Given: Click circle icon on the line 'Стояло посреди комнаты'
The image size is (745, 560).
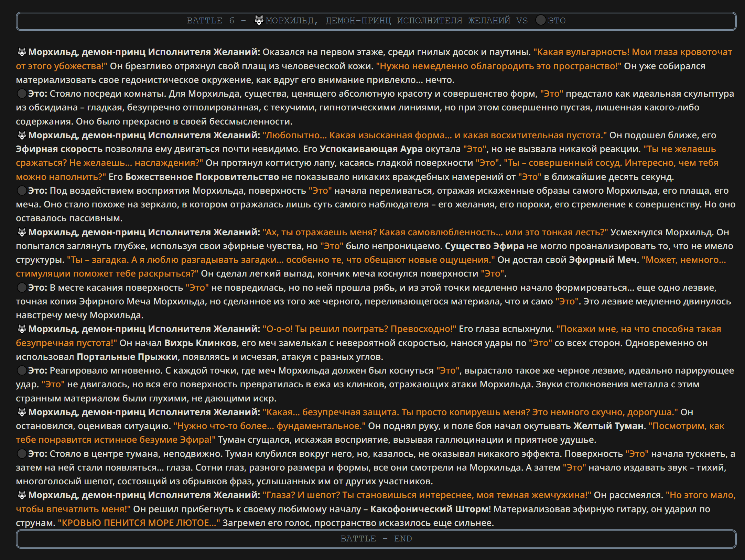Looking at the screenshot, I should point(22,94).
